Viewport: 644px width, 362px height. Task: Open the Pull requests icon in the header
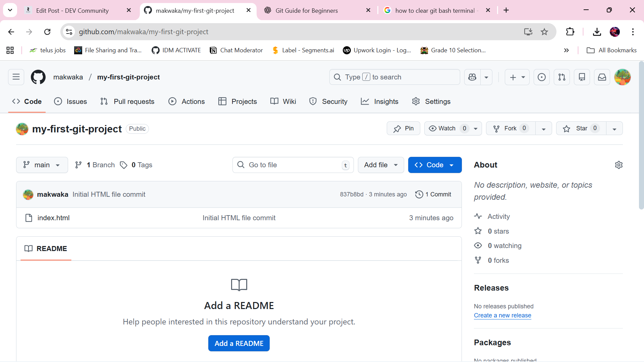[562, 77]
